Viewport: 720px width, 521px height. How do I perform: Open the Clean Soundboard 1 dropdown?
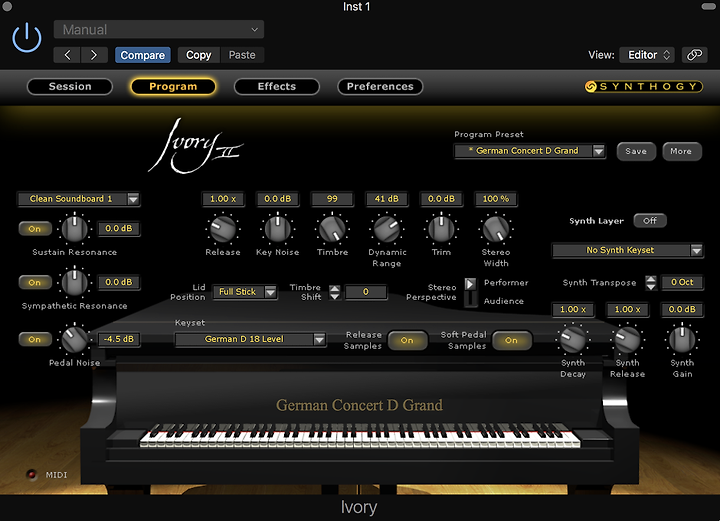pyautogui.click(x=79, y=199)
